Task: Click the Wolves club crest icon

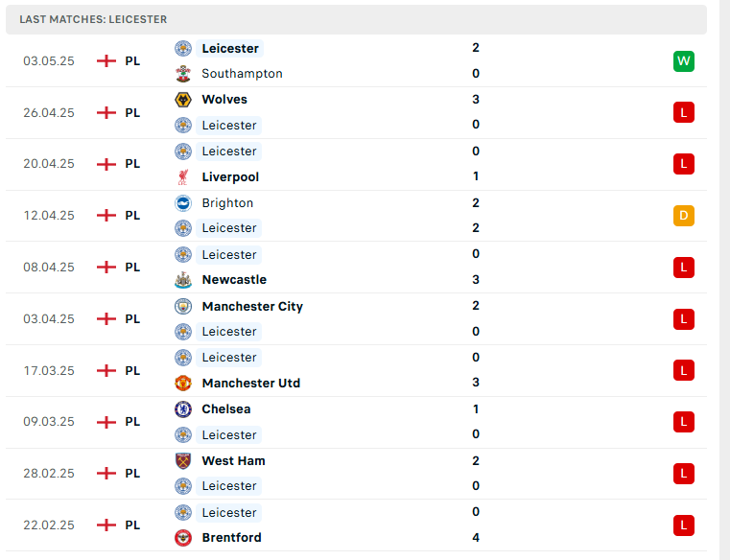Action: tap(183, 100)
